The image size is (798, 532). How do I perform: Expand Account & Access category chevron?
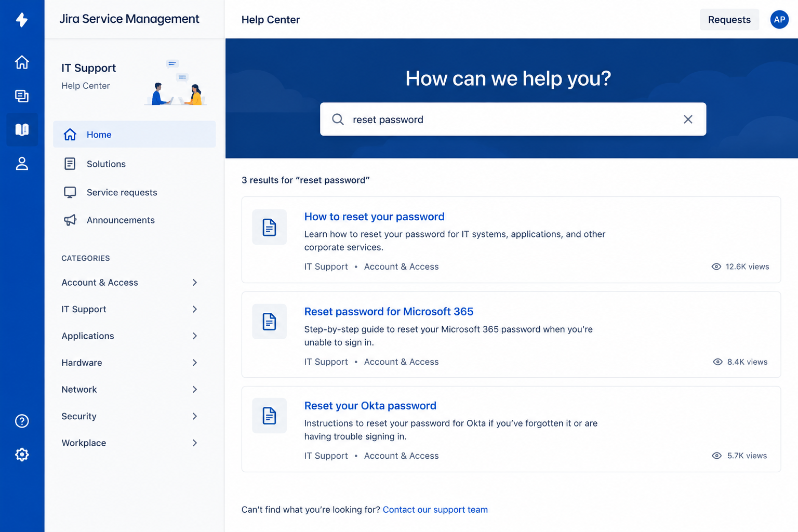pos(195,283)
